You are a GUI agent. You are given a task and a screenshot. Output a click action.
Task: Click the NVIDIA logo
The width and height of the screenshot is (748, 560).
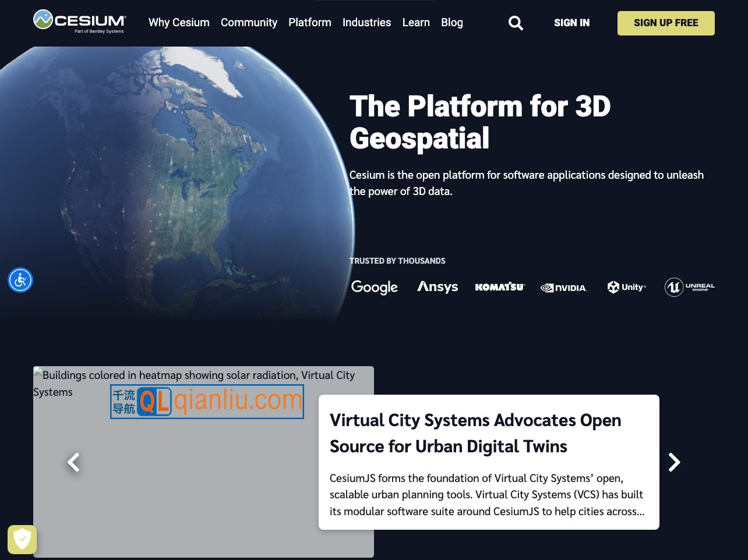tap(563, 288)
